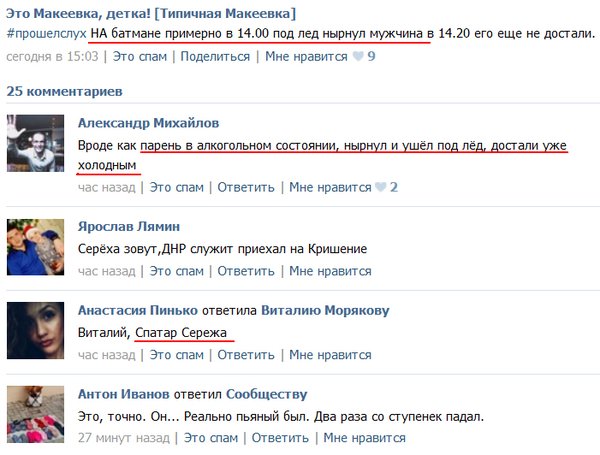Reply to Александр Михайлов's comment with Ответить
The width and height of the screenshot is (600, 455).
pos(246,187)
